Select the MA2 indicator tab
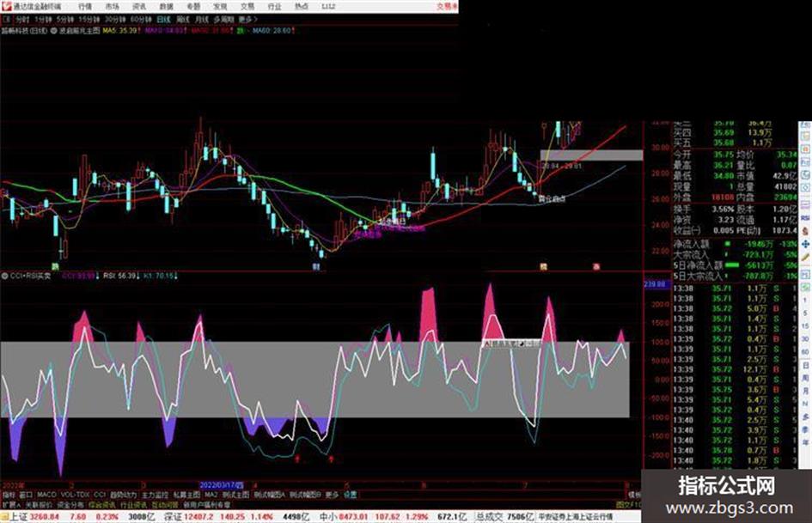812x523 pixels. tap(211, 495)
